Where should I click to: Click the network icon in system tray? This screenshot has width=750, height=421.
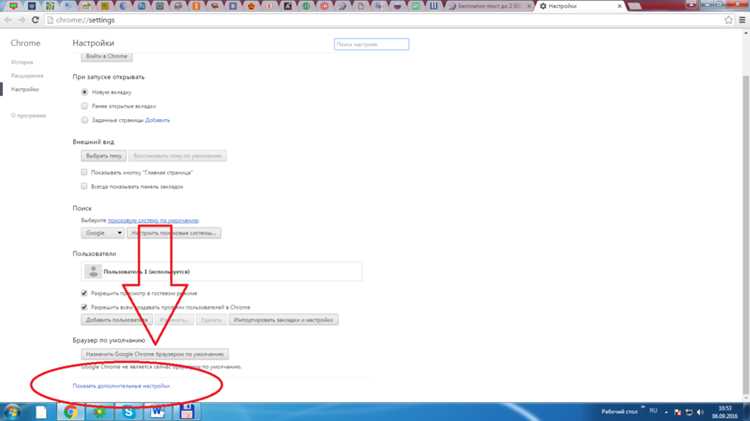point(689,412)
